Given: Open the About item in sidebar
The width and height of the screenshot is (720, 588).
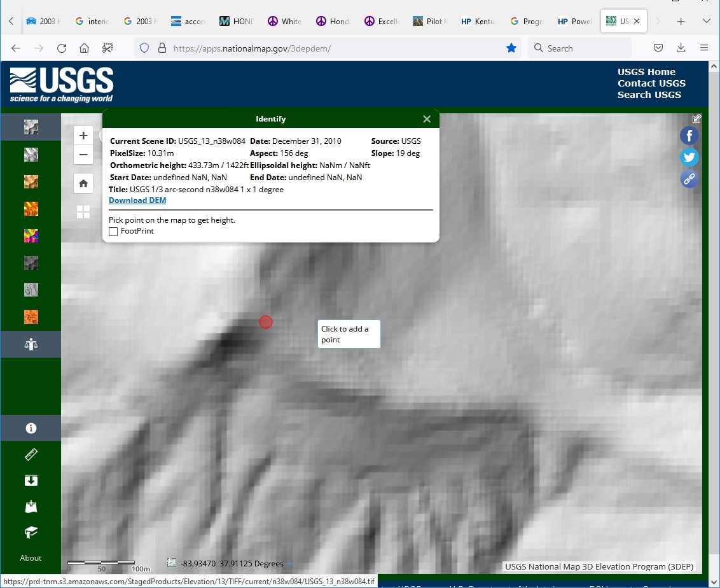Looking at the screenshot, I should (x=31, y=558).
